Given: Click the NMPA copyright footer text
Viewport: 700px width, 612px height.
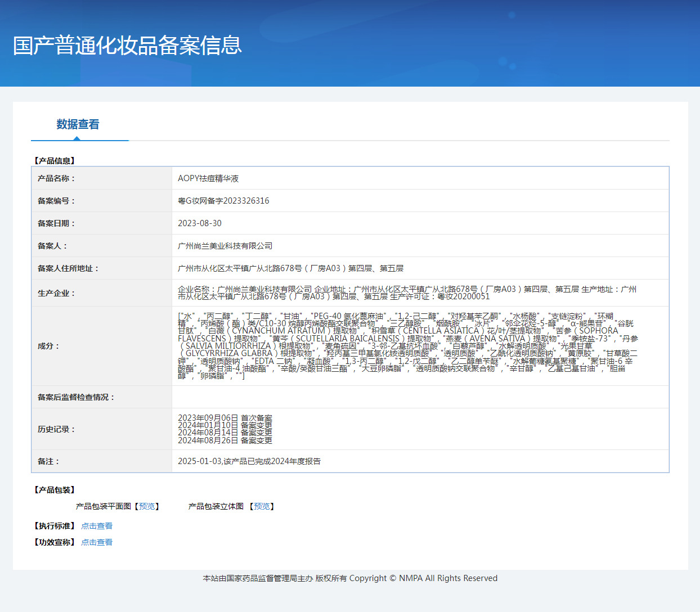Looking at the screenshot, I should pos(350,578).
